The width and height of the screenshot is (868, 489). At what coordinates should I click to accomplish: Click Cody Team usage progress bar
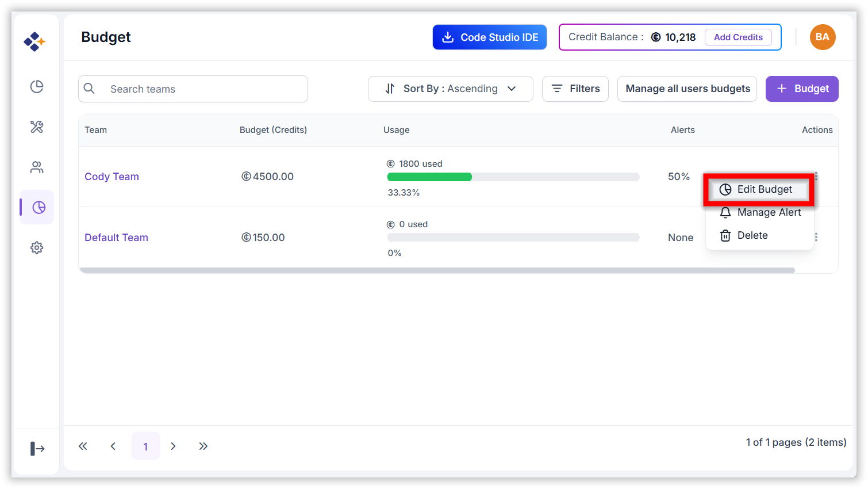point(513,177)
